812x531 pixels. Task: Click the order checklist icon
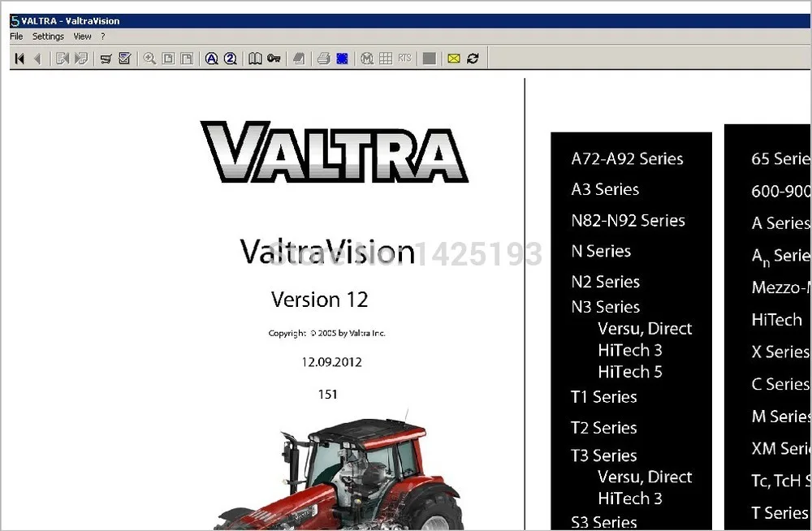[x=124, y=58]
